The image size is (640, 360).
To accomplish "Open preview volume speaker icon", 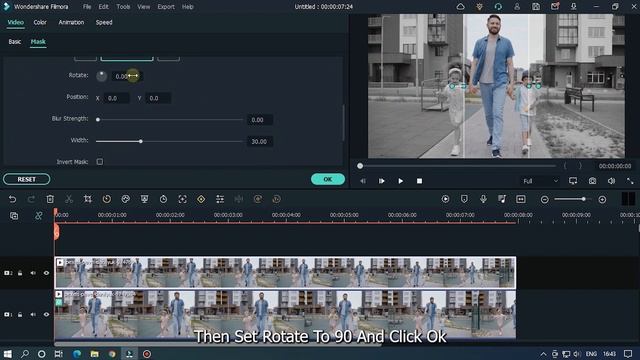I will coord(611,181).
